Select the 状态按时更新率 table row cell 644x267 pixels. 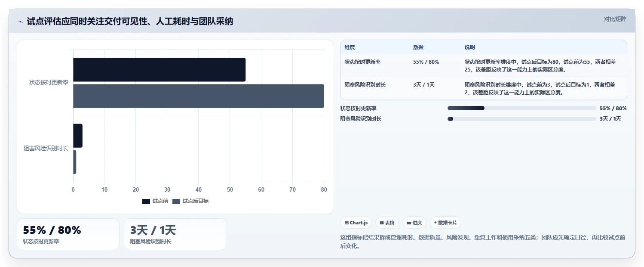point(362,62)
